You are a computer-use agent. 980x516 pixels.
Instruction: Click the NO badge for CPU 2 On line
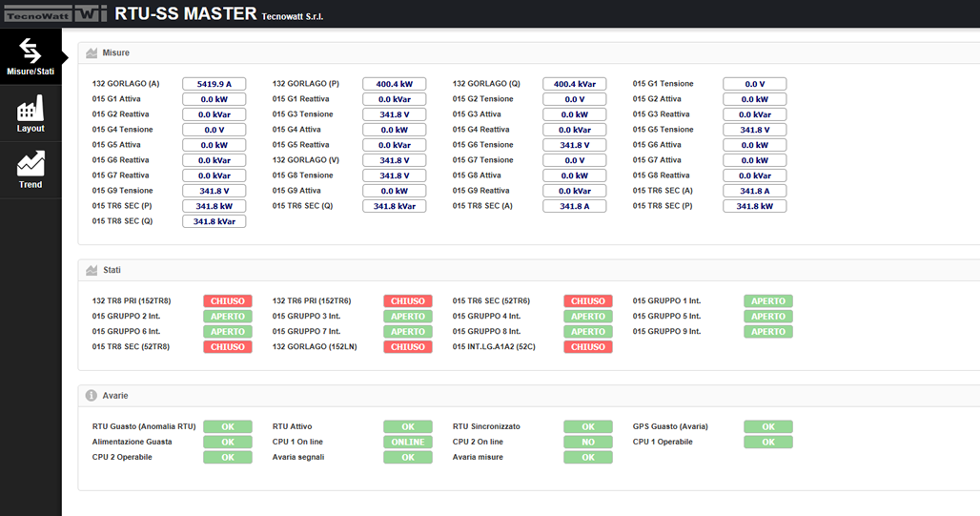point(588,443)
